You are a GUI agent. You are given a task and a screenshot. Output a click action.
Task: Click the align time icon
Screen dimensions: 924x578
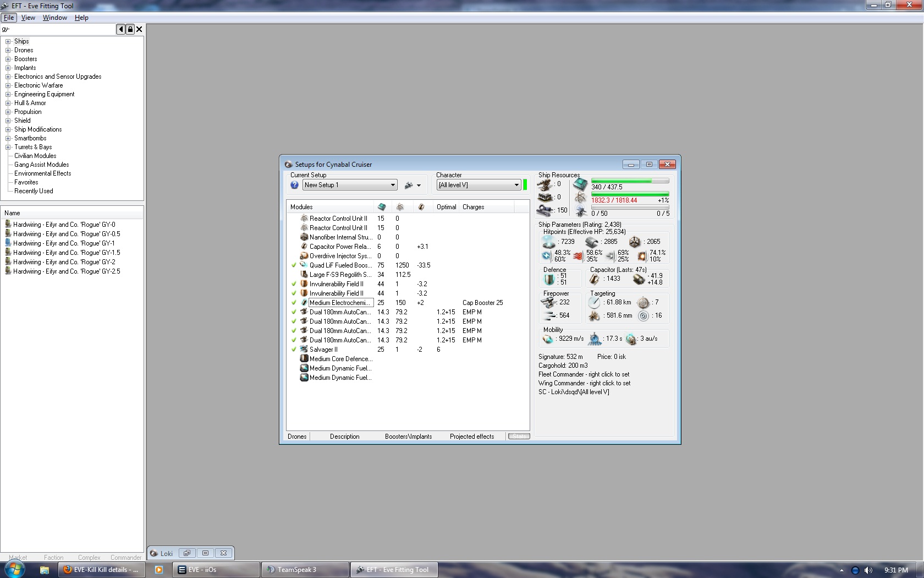click(x=595, y=339)
